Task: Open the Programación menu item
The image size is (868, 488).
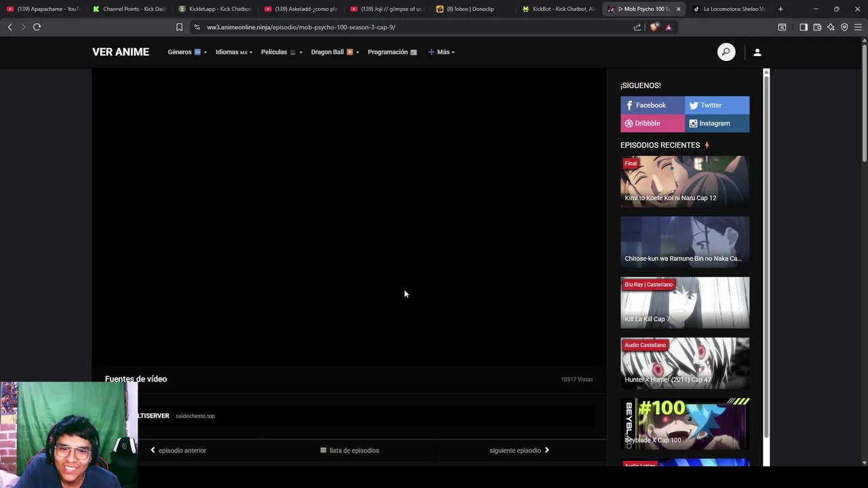Action: (392, 52)
